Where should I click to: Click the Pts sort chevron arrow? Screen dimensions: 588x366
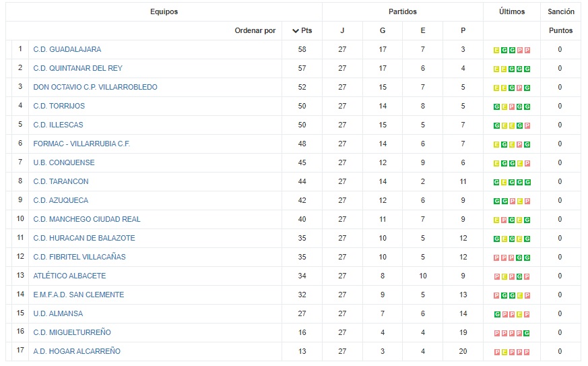[296, 31]
